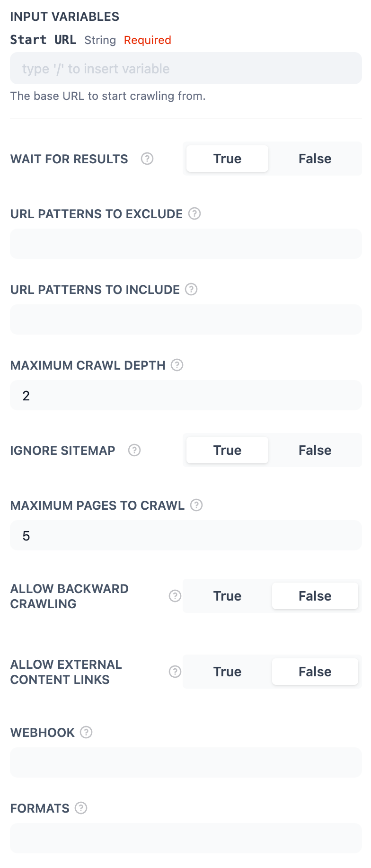Click help icon beside URL Patterns To Include

(x=191, y=289)
